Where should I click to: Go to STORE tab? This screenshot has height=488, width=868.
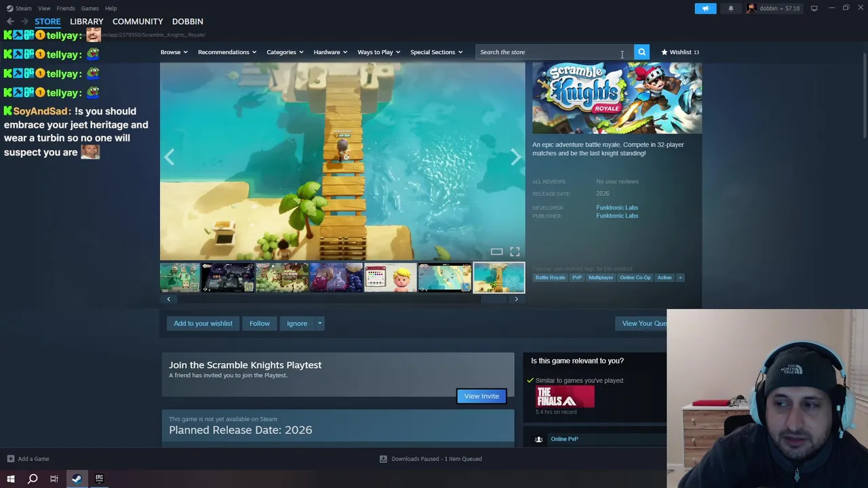tap(47, 22)
